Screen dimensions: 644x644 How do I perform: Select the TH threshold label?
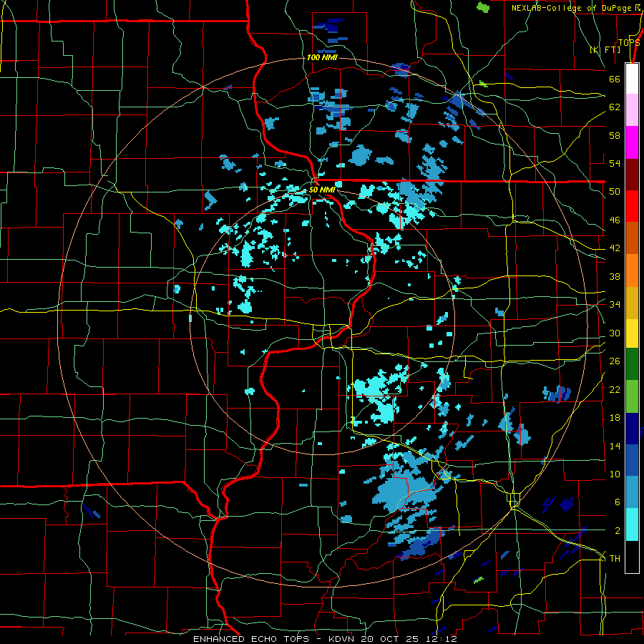tap(615, 558)
